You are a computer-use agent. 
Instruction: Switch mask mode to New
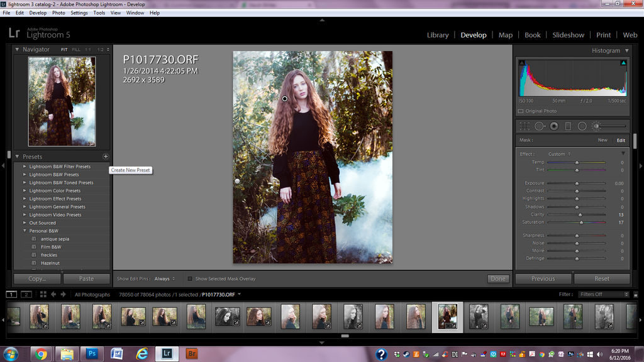[x=602, y=140]
